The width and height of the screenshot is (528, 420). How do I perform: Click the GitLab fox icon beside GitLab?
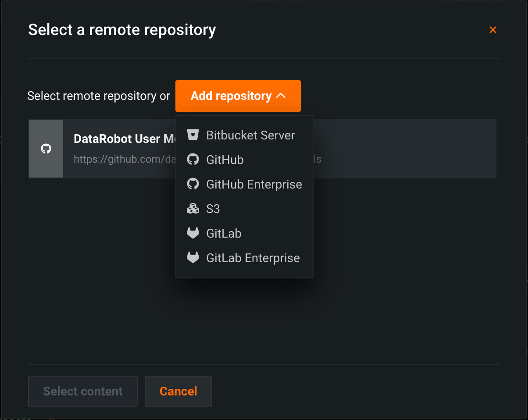[193, 233]
